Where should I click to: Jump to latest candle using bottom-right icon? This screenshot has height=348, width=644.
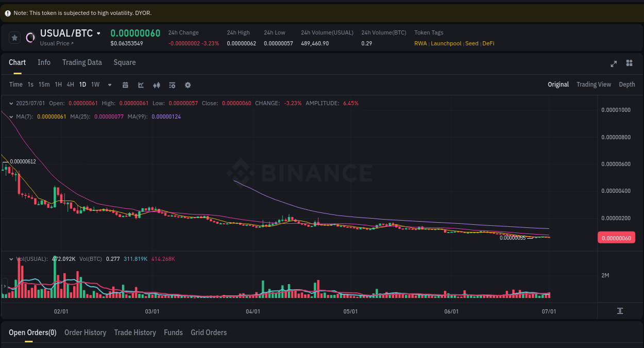pyautogui.click(x=621, y=311)
